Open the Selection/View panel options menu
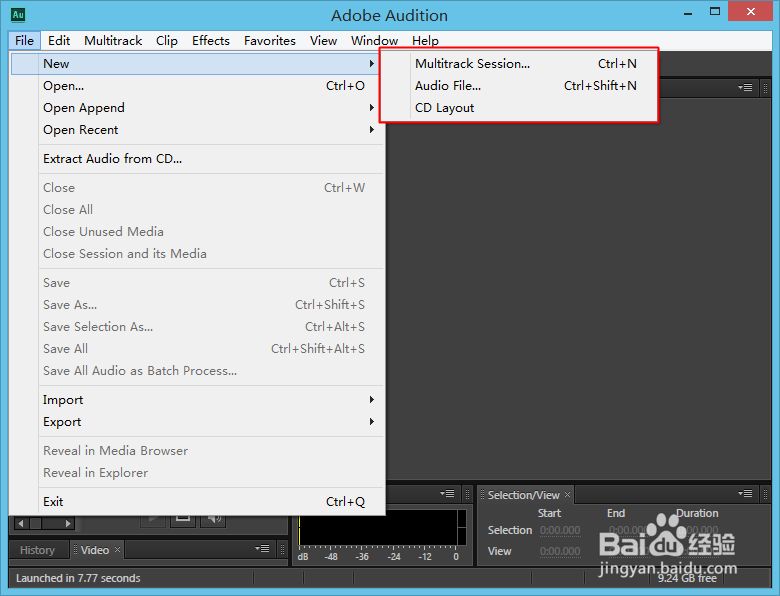The height and width of the screenshot is (596, 780). click(x=745, y=494)
